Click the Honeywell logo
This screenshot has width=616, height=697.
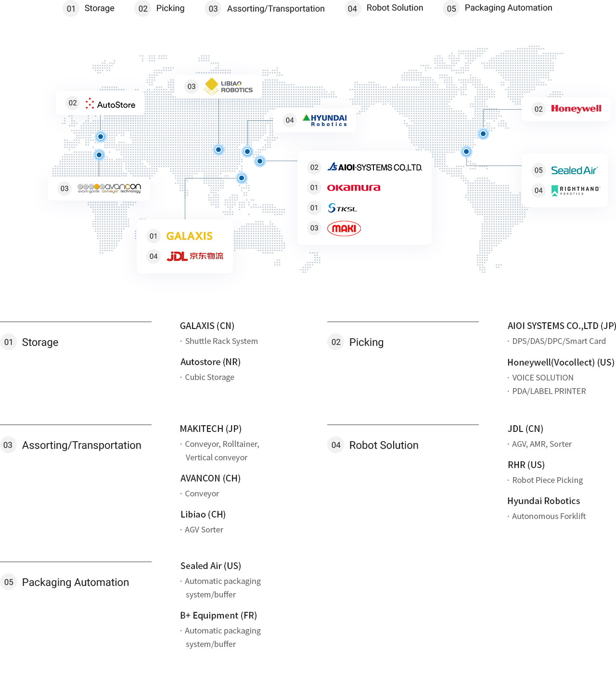576,109
